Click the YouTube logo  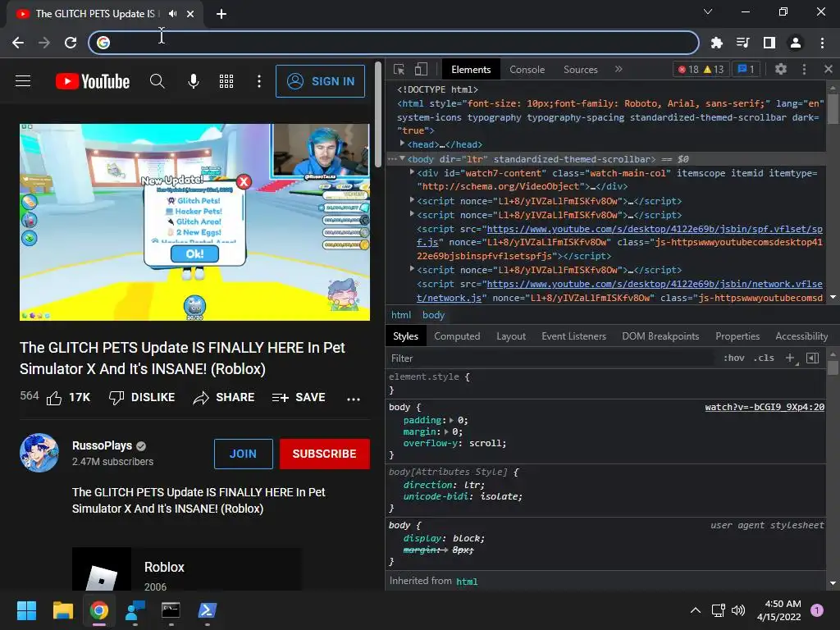(x=93, y=81)
